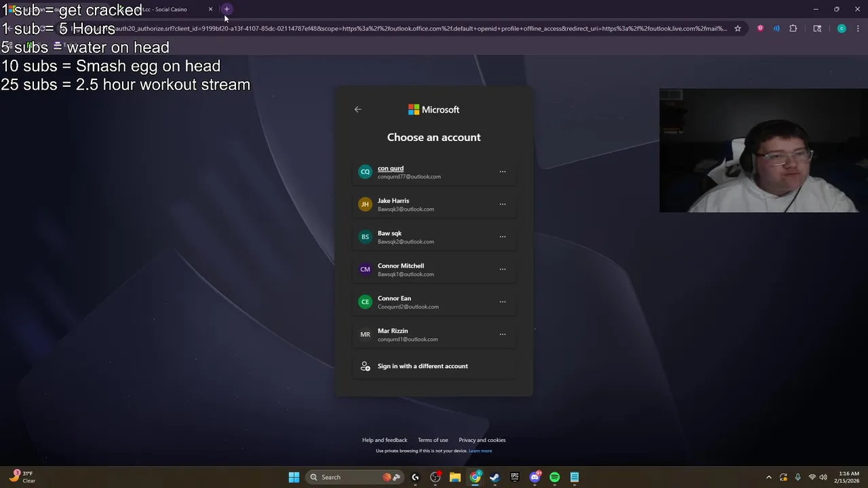Open the clock showing 1:16 AM
This screenshot has width=868, height=488.
[x=848, y=477]
